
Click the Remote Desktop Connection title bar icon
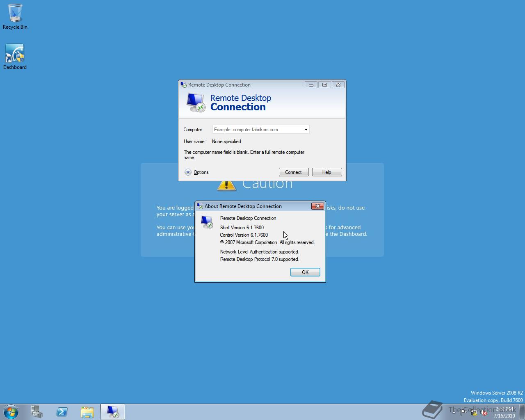(183, 84)
